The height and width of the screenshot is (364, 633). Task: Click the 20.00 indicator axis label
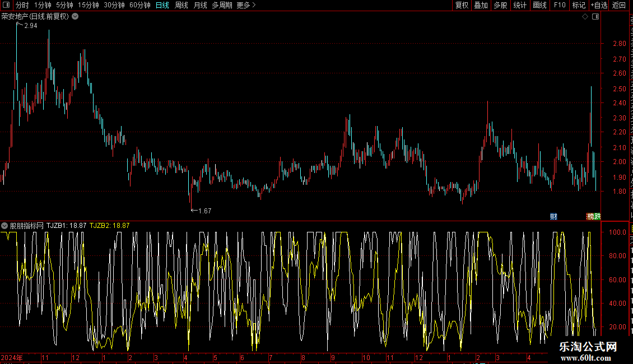coord(618,327)
